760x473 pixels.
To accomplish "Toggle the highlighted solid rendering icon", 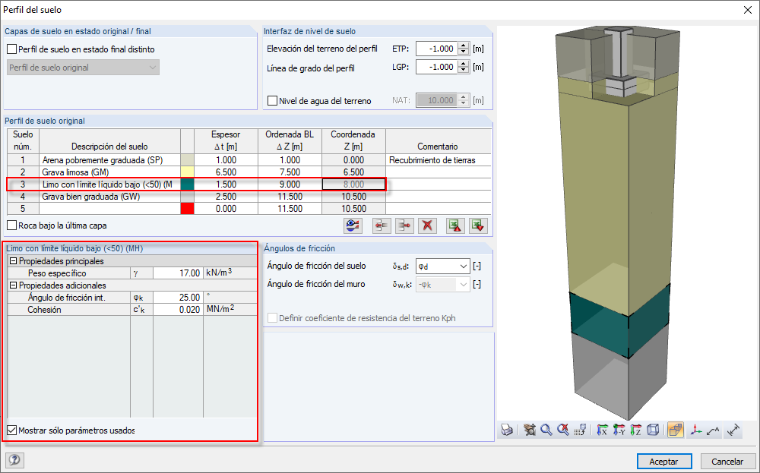I will tap(675, 430).
